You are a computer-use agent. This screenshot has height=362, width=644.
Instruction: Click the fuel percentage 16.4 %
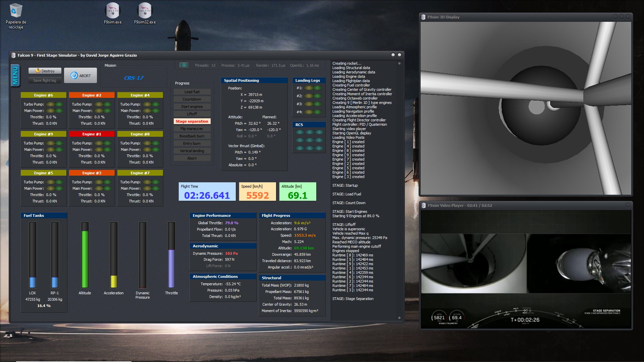(x=44, y=306)
